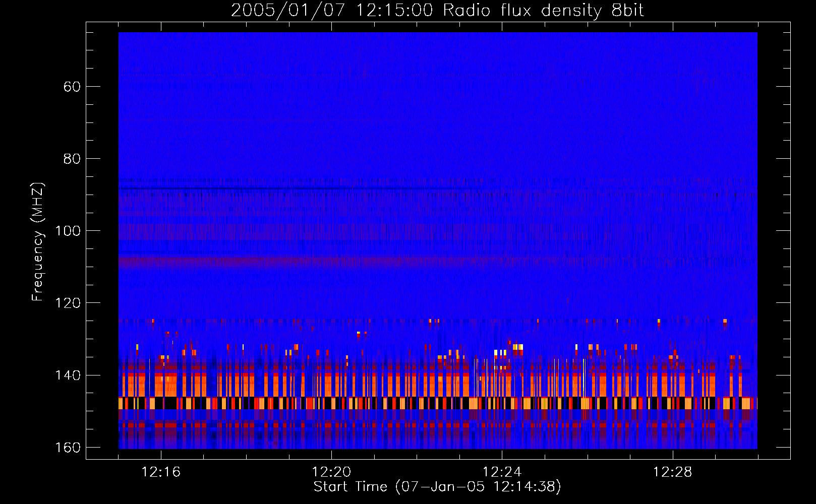This screenshot has height=504, width=816.
Task: Click the 12:20 time tick label
Action: point(331,472)
